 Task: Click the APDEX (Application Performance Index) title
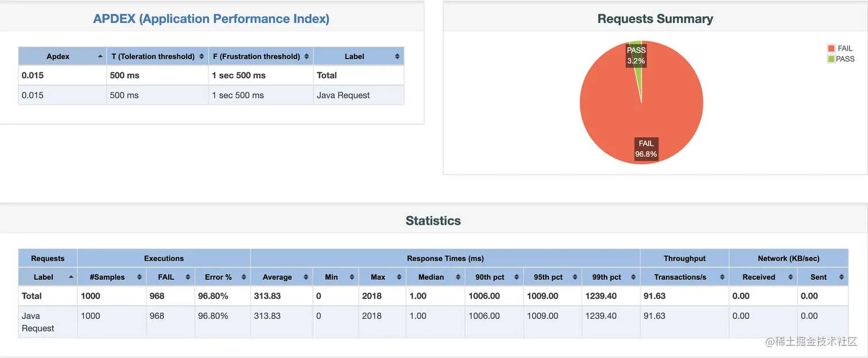coord(211,18)
